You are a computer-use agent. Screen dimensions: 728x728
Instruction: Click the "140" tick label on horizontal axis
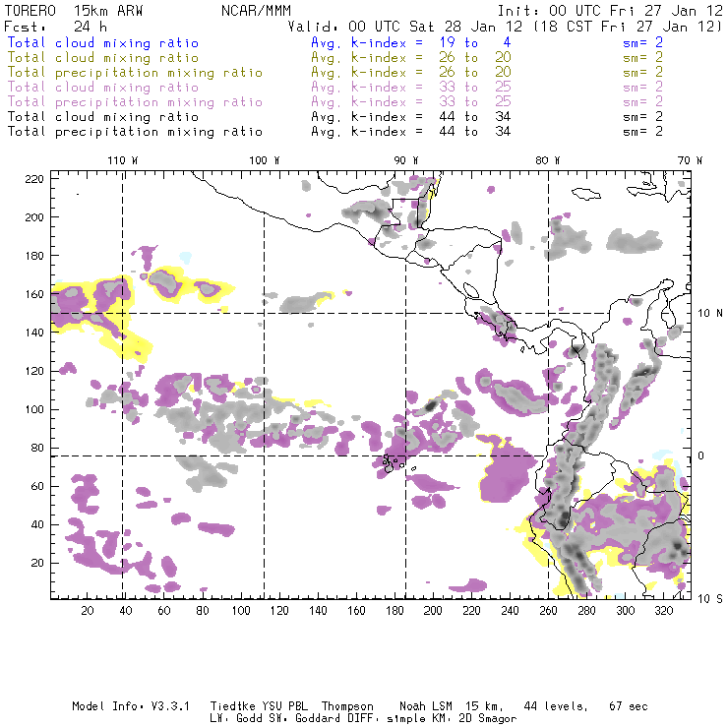(x=318, y=611)
